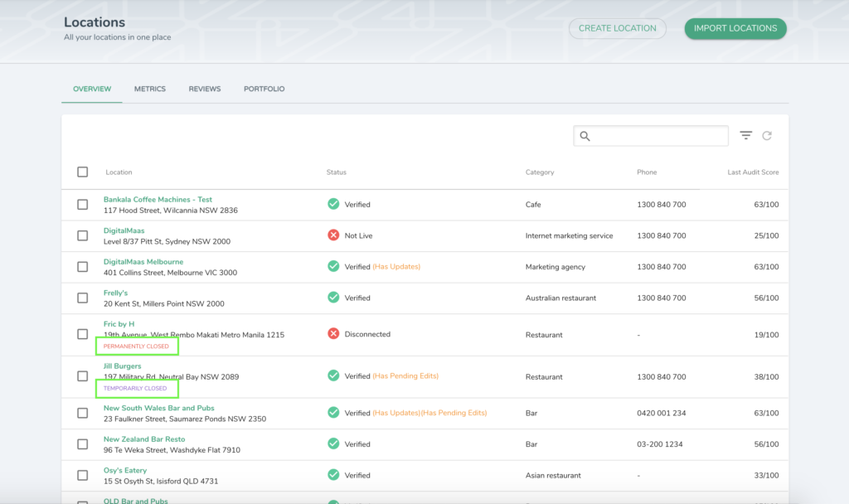This screenshot has width=849, height=504.
Task: Click the verified checkmark icon for New Zealand Bar Resto
Action: (333, 443)
